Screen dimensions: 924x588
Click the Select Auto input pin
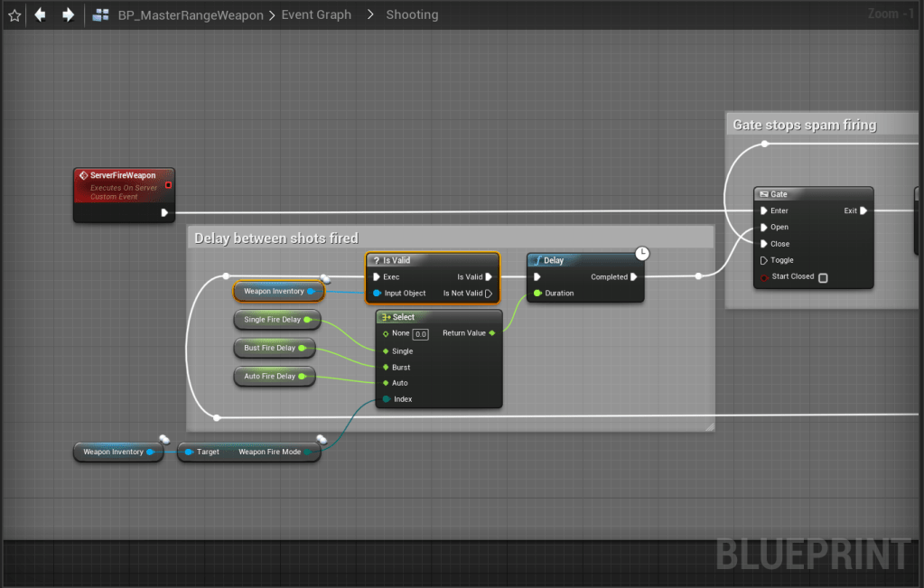[x=386, y=383]
